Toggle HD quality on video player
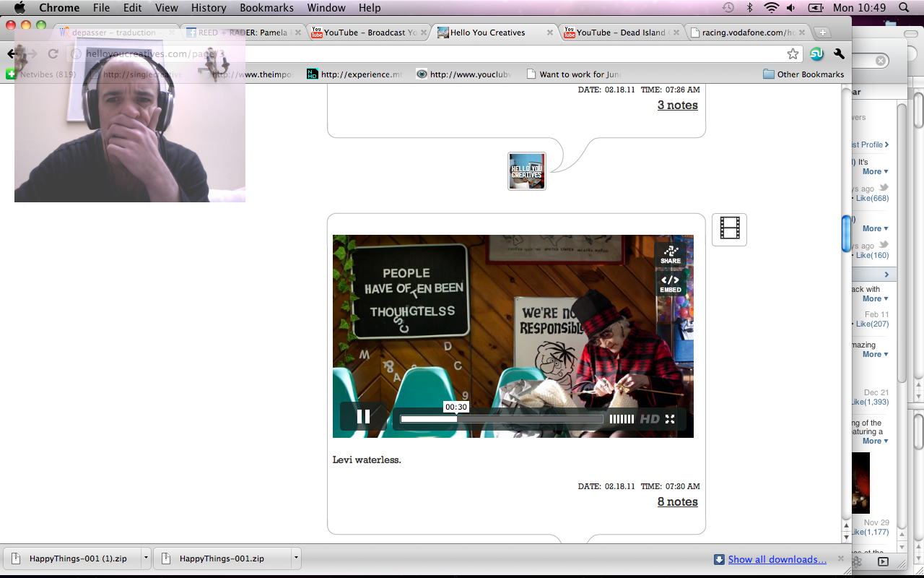924x578 pixels. [x=650, y=419]
